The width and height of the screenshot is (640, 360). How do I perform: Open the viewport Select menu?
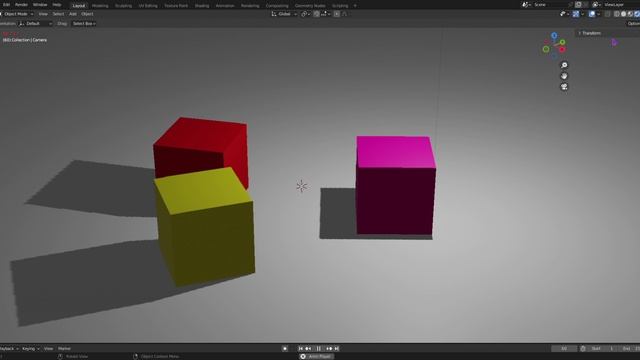(58, 14)
